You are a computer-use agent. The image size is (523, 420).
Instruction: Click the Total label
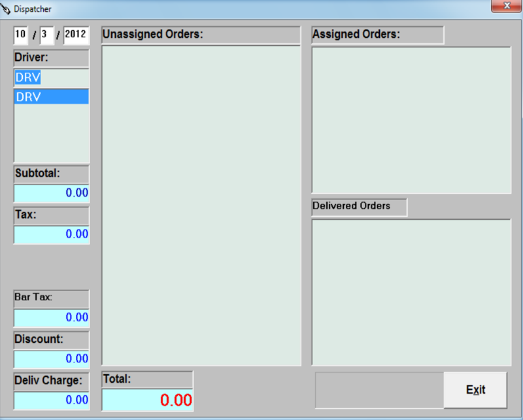147,379
